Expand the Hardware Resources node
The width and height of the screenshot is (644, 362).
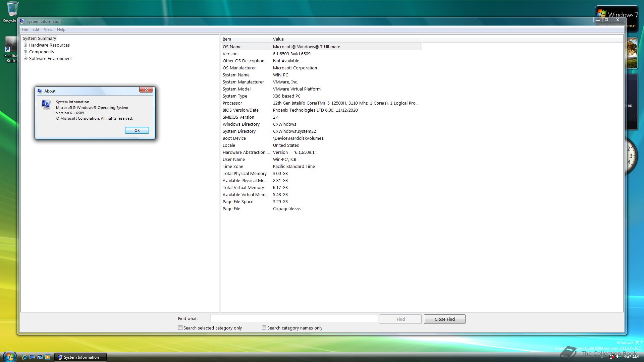25,45
